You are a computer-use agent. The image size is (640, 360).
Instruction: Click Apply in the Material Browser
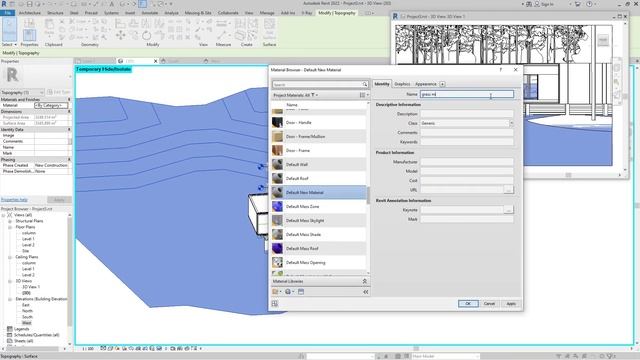[x=511, y=304]
